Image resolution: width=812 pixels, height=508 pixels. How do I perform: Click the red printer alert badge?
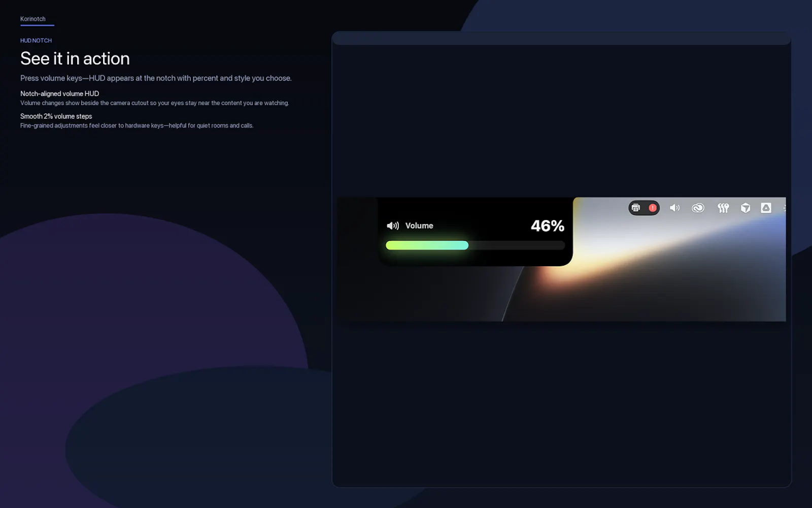click(x=653, y=208)
